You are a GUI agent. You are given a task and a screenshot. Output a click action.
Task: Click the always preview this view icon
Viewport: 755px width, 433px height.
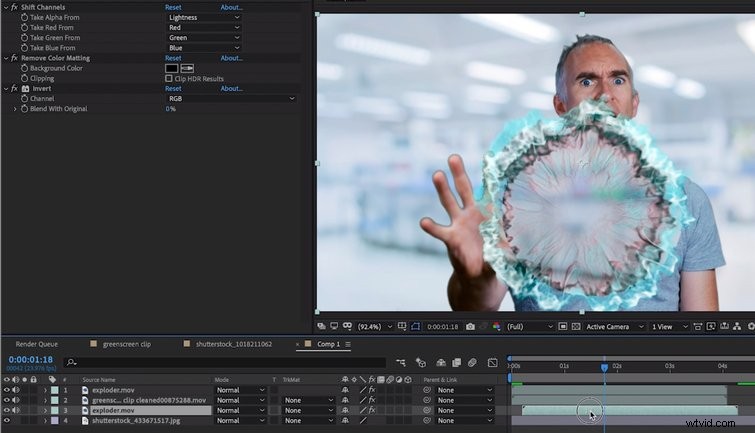321,327
